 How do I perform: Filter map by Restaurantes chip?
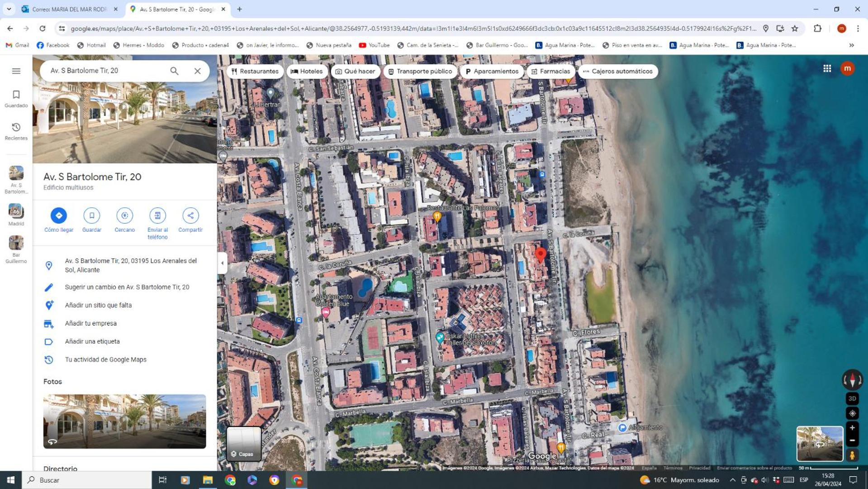click(255, 71)
